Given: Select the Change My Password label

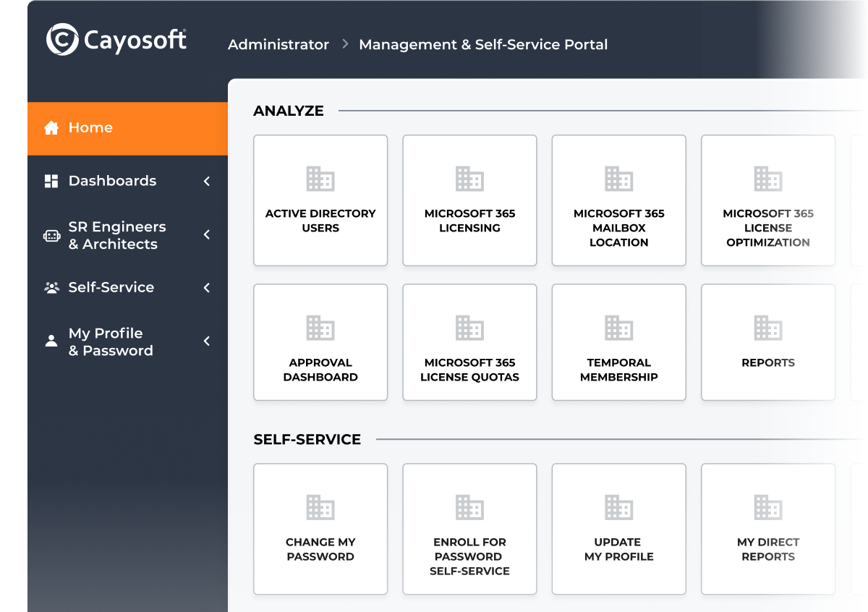Looking at the screenshot, I should [x=320, y=549].
